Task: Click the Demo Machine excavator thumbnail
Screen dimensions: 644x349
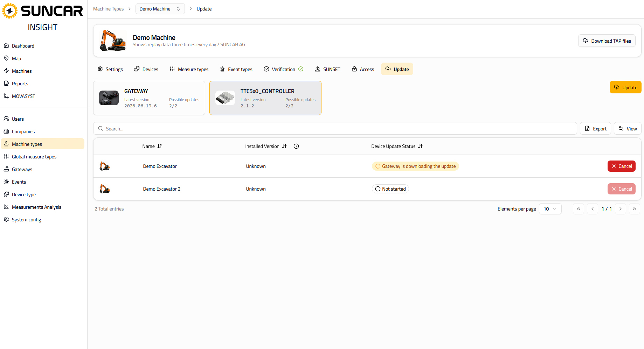Action: point(113,41)
